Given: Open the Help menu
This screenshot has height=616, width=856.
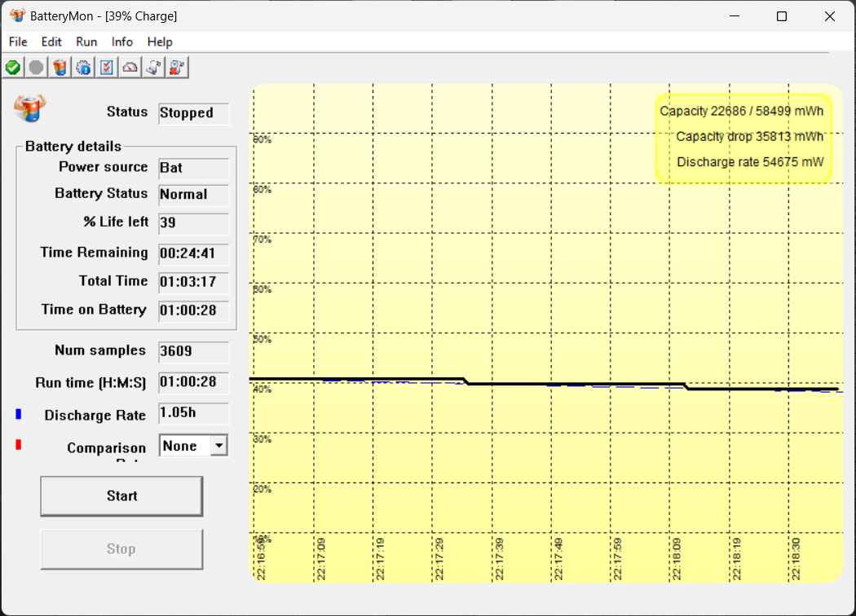Looking at the screenshot, I should (x=160, y=42).
